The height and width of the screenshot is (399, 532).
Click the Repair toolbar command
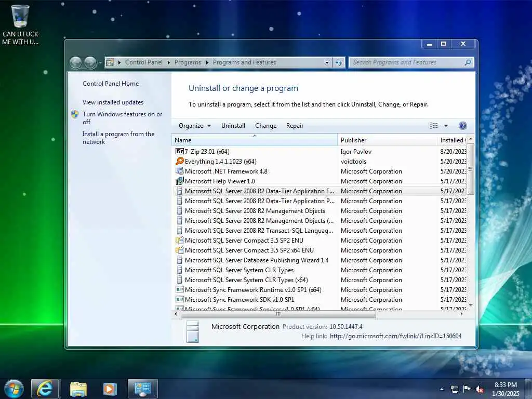[295, 126]
